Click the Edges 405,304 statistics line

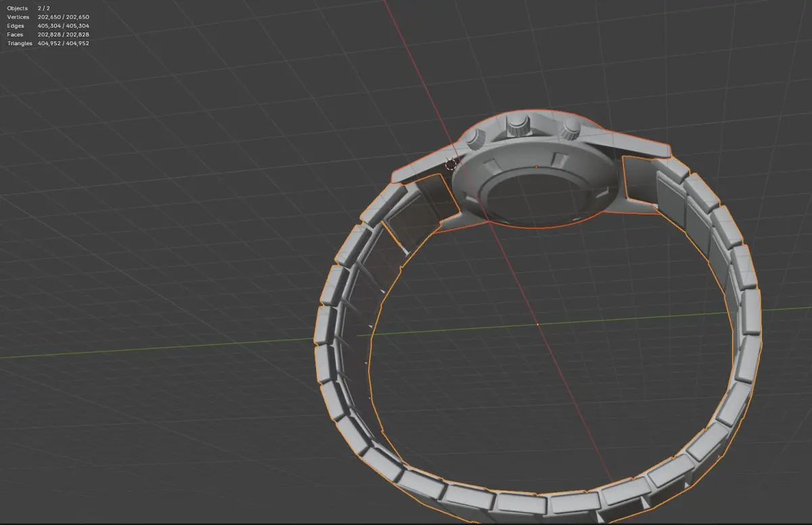pos(48,26)
